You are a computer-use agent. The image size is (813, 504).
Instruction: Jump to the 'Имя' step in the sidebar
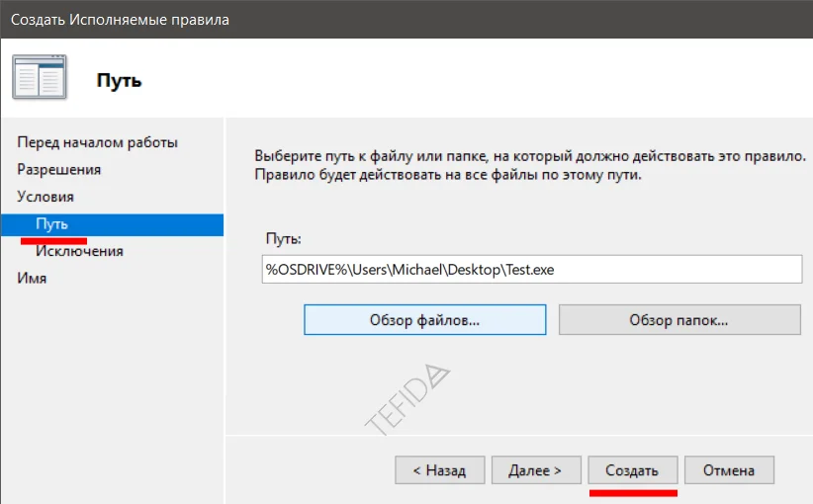(x=32, y=279)
